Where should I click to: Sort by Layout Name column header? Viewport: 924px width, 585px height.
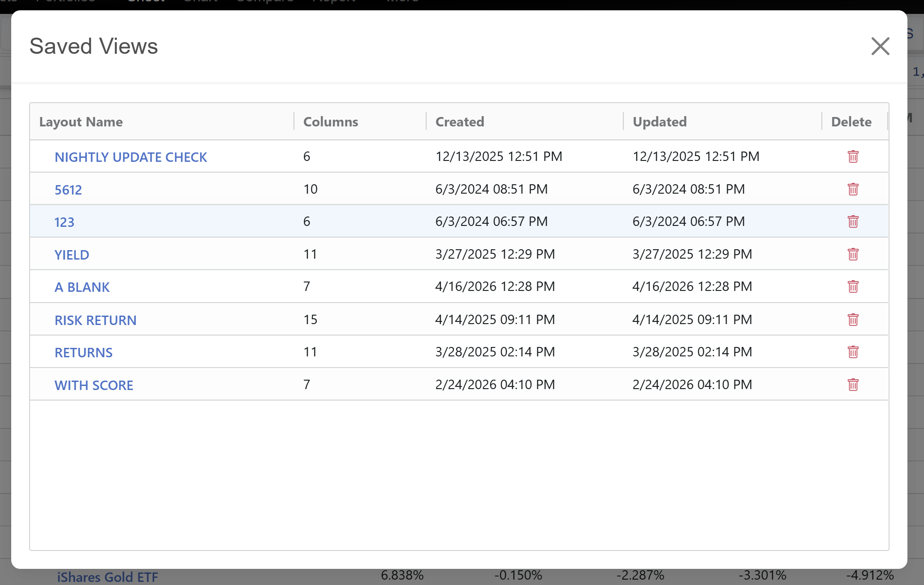(81, 121)
